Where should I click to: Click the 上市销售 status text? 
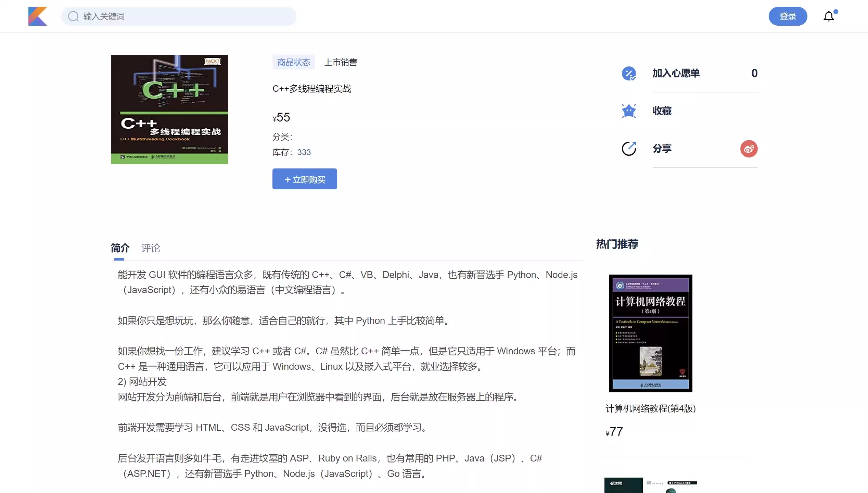tap(341, 62)
